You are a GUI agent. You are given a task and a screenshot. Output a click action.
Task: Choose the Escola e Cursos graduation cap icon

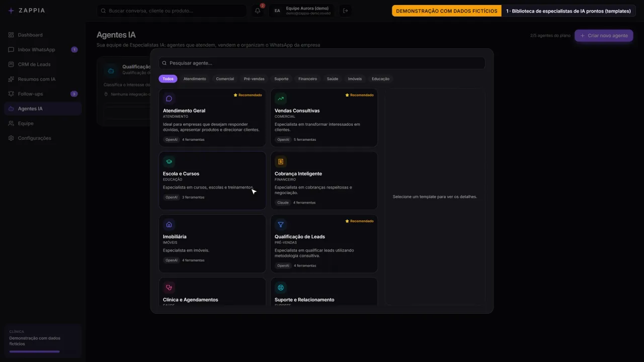click(x=169, y=161)
